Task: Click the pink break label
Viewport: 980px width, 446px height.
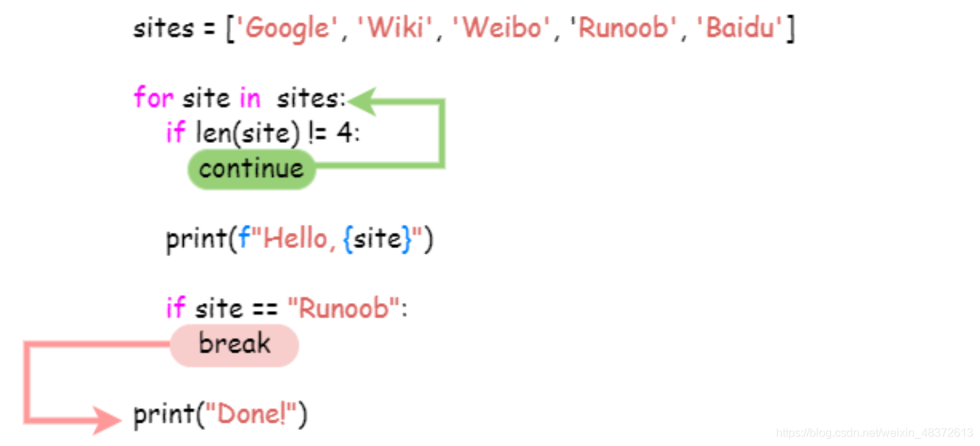Action: tap(234, 345)
